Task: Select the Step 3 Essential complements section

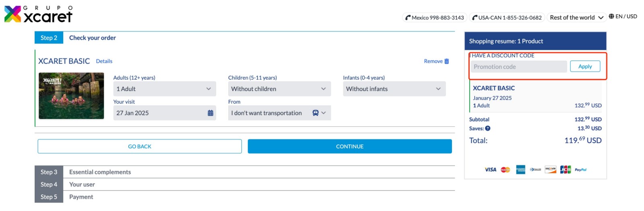Action: [100, 172]
